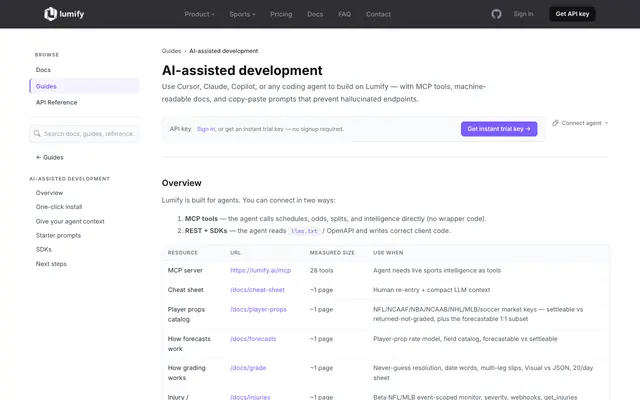Viewport: 640px width, 400px height.
Task: Open the Connect agent dropdown
Action: tap(580, 123)
